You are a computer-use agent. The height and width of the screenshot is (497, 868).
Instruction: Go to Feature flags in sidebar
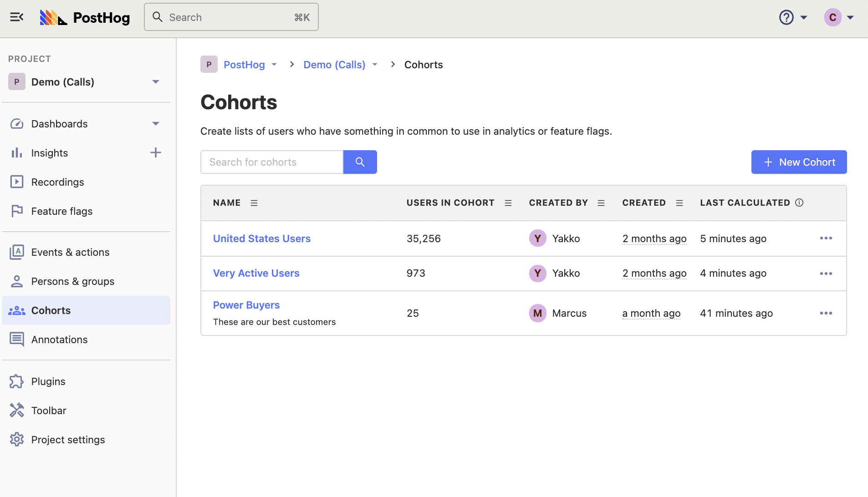tap(61, 211)
